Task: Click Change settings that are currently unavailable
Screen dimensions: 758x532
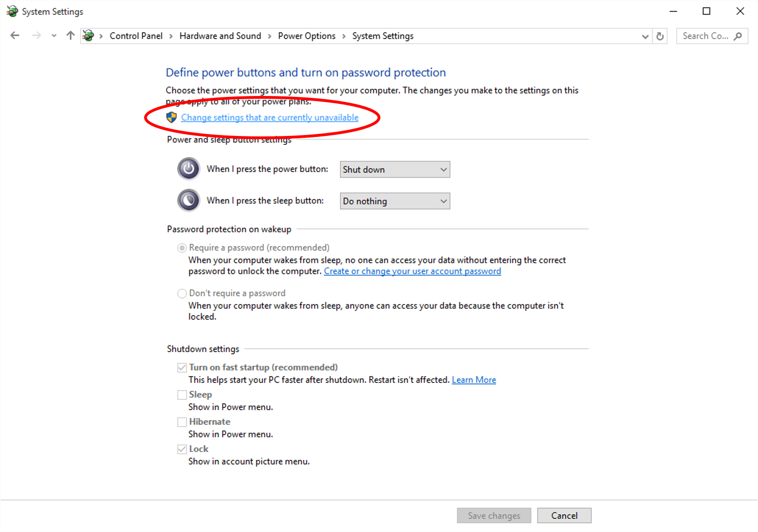Action: (269, 117)
